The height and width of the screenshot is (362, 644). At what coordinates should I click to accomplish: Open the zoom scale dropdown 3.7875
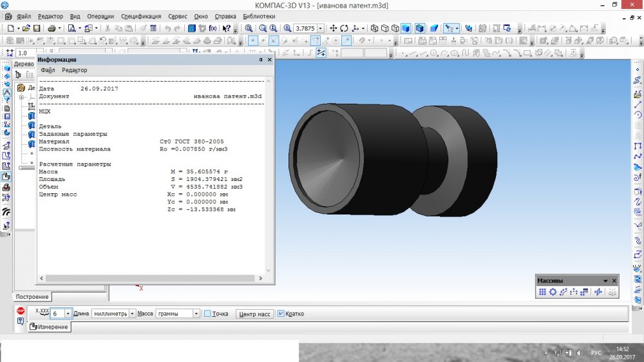320,28
